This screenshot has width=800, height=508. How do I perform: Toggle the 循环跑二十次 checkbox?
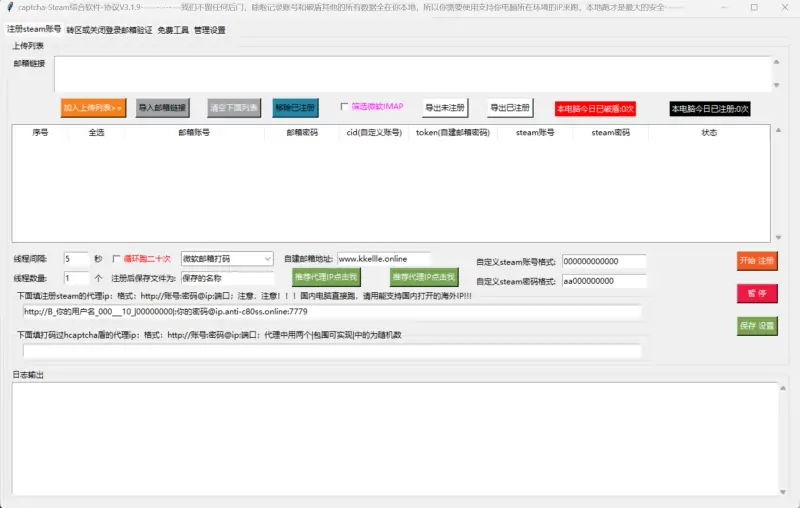click(x=116, y=258)
